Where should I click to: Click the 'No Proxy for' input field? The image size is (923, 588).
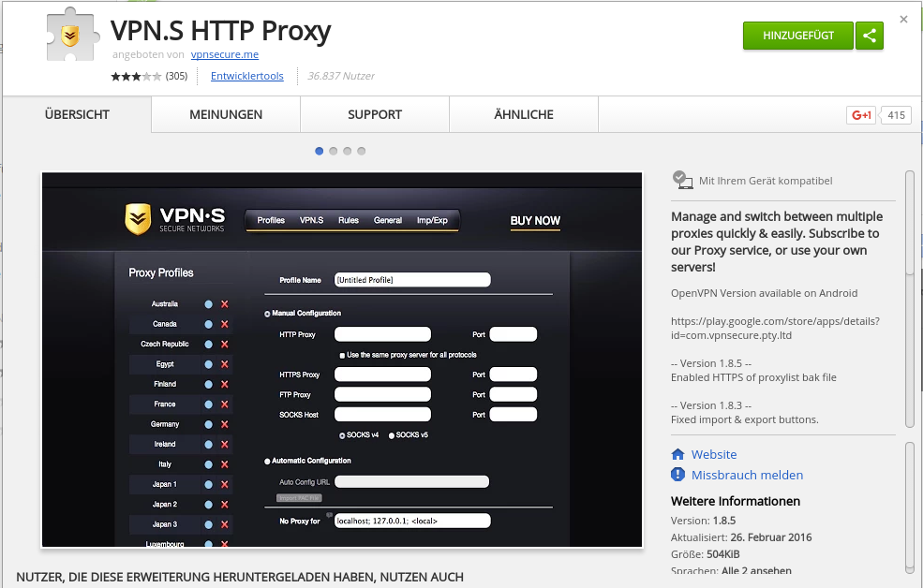(x=412, y=521)
